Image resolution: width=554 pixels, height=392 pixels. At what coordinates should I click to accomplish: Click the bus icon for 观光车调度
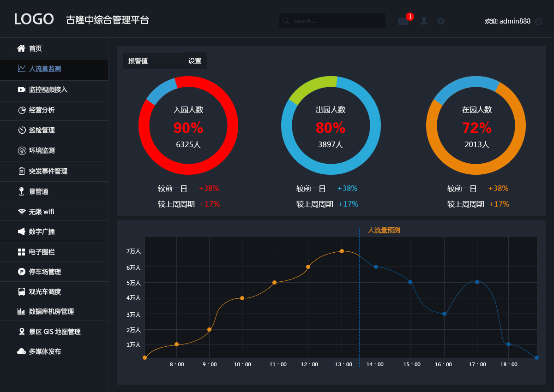click(22, 291)
